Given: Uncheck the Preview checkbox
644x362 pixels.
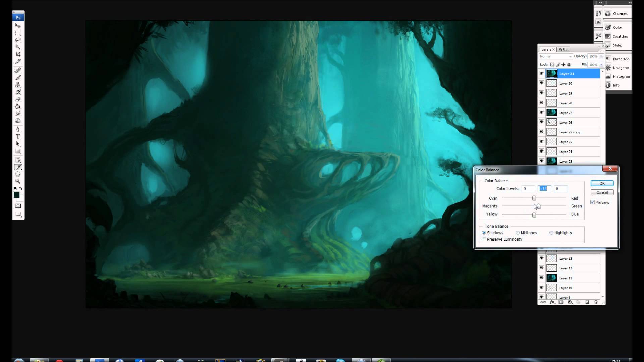Looking at the screenshot, I should pyautogui.click(x=592, y=202).
